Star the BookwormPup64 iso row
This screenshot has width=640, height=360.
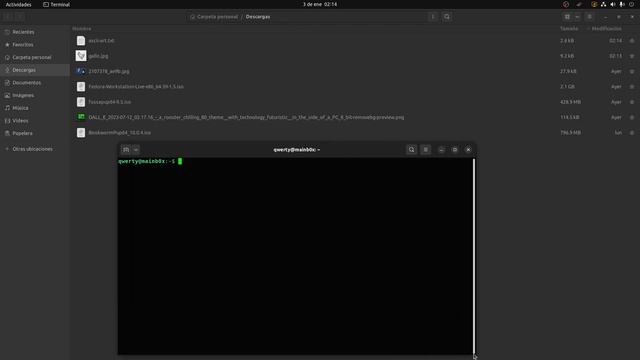click(x=632, y=133)
